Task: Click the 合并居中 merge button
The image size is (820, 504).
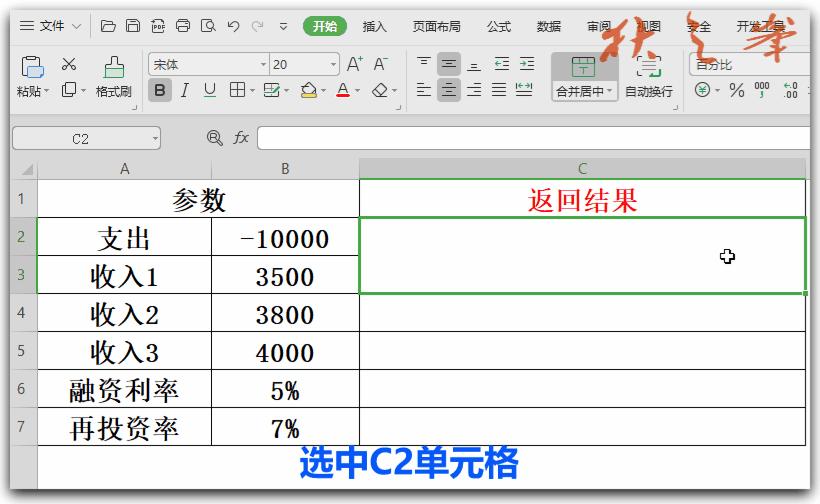Action: 584,76
